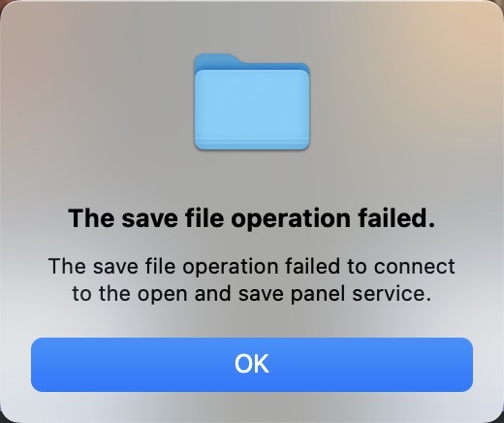Viewport: 504px width, 423px height.
Task: Dismiss the dialog using the blue OK button
Action: [x=252, y=365]
